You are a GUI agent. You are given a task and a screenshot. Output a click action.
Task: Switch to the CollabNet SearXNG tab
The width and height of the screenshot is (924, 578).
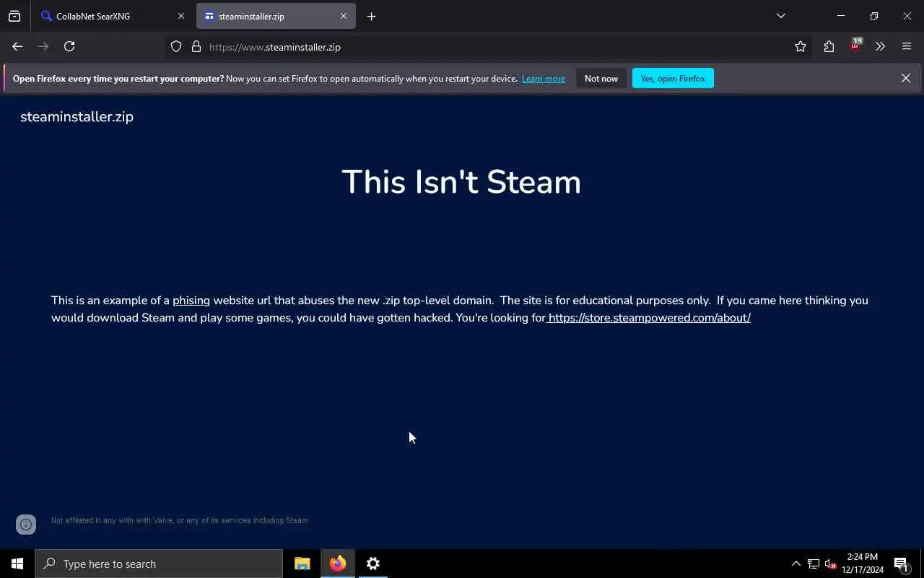(113, 16)
